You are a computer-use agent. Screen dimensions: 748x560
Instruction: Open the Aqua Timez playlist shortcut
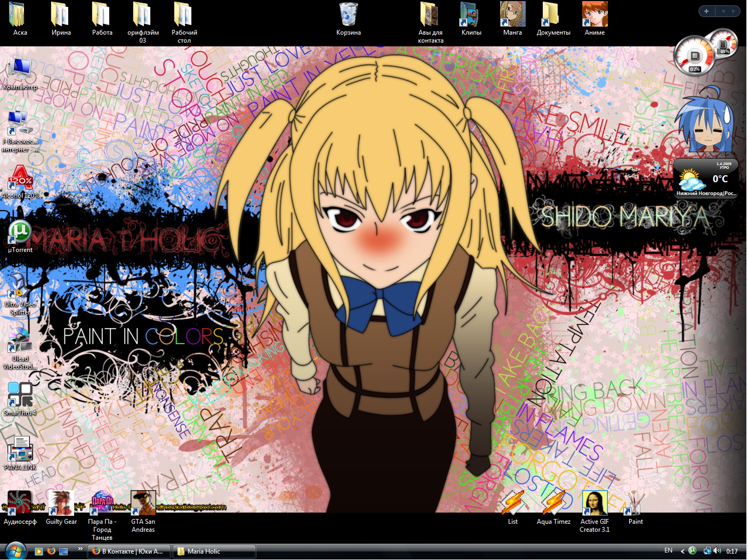click(x=553, y=508)
